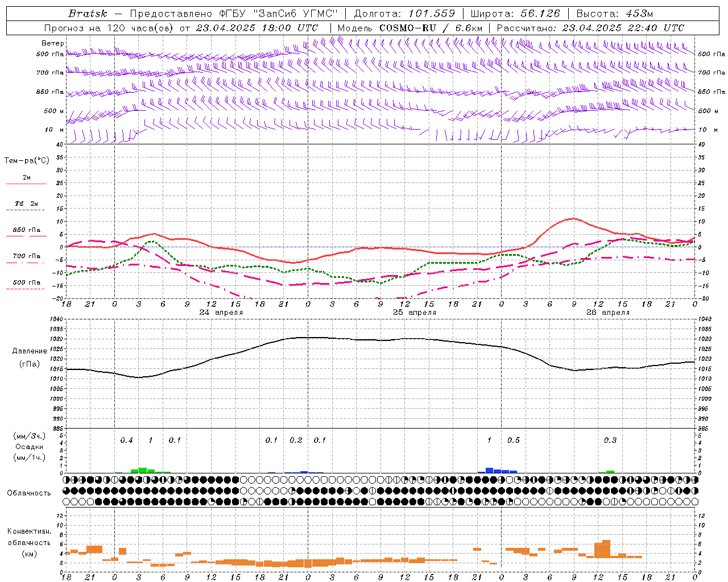Image resolution: width=728 pixels, height=582 pixels.
Task: Click the Облачность cloud cover label
Action: 29,493
